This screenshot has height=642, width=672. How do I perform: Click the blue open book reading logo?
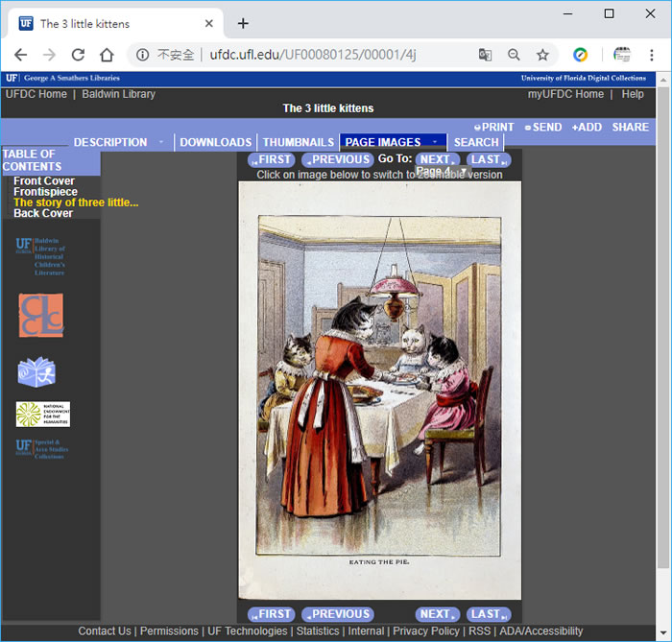36,371
